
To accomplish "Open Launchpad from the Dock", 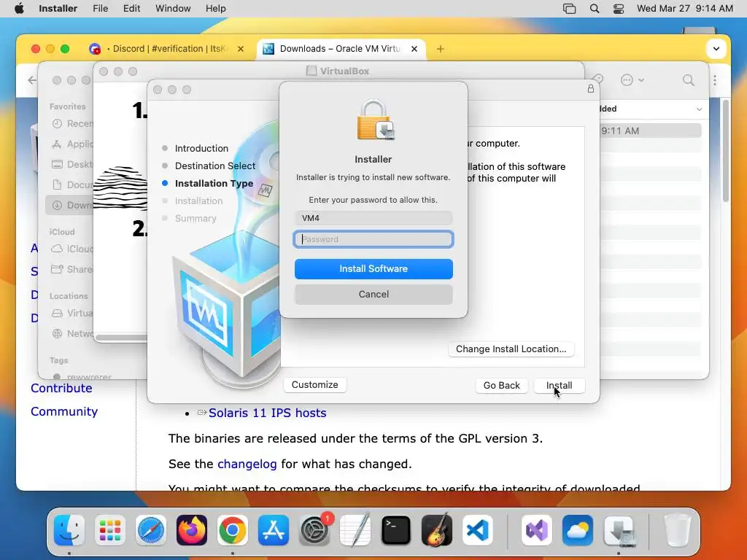I will point(110,530).
